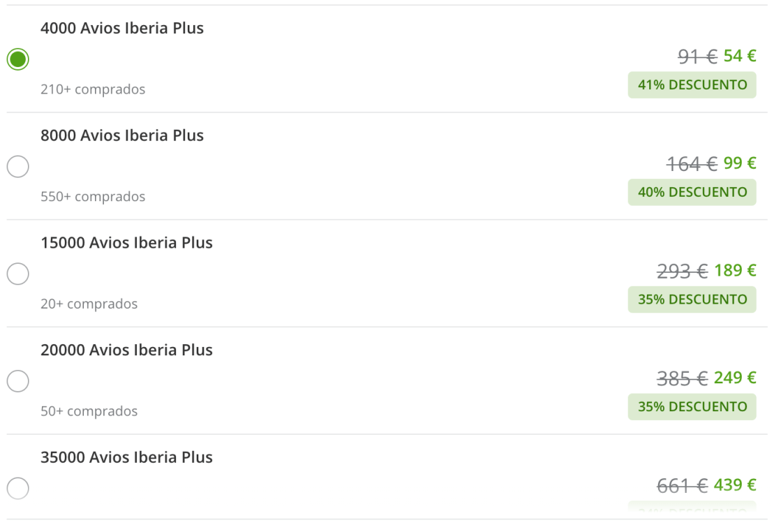Viewport: 781px width, 532px height.
Task: Click the 54 € discounted price
Action: pyautogui.click(x=740, y=56)
